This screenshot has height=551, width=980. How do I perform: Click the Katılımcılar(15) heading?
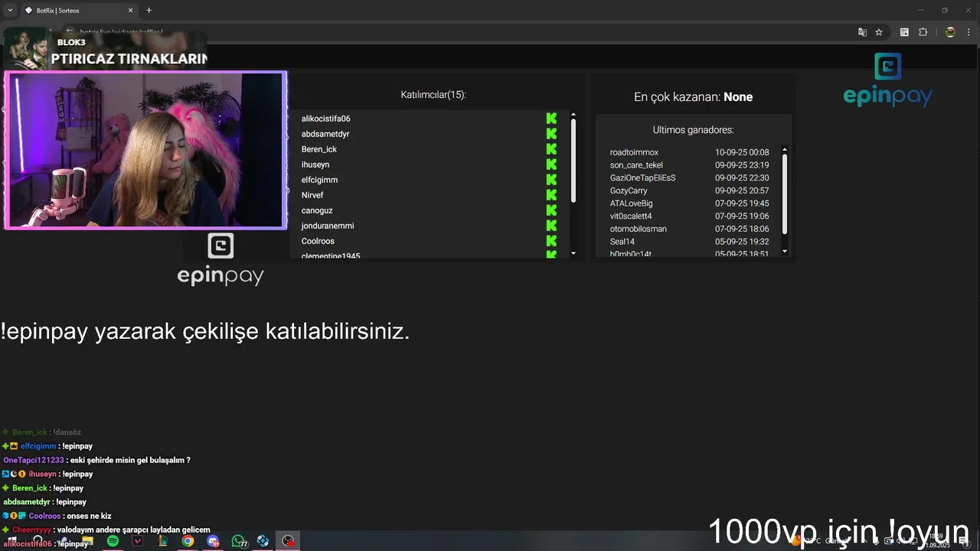tap(433, 95)
